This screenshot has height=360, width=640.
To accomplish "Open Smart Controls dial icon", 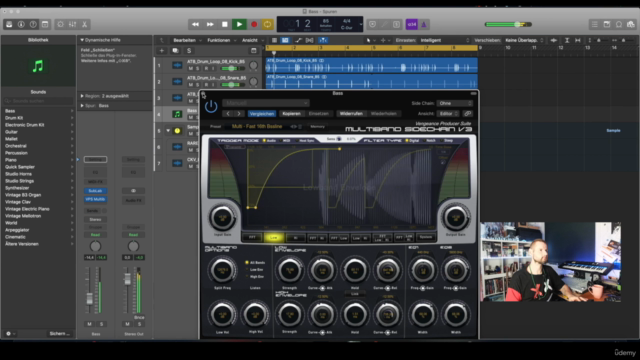I will coord(60,24).
